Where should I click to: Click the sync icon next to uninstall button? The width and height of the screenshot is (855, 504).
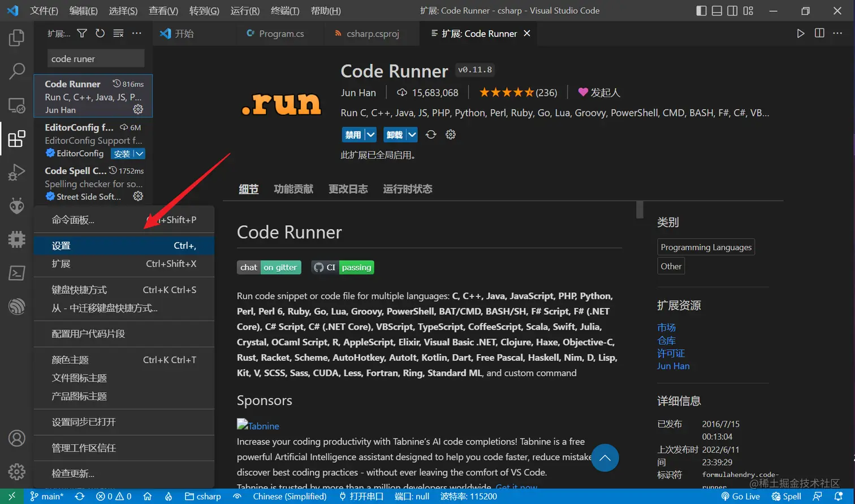(x=431, y=134)
